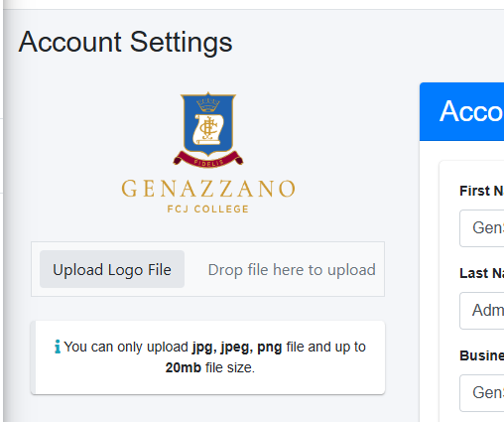Click the Last Name label
The height and width of the screenshot is (422, 504).
(x=482, y=273)
